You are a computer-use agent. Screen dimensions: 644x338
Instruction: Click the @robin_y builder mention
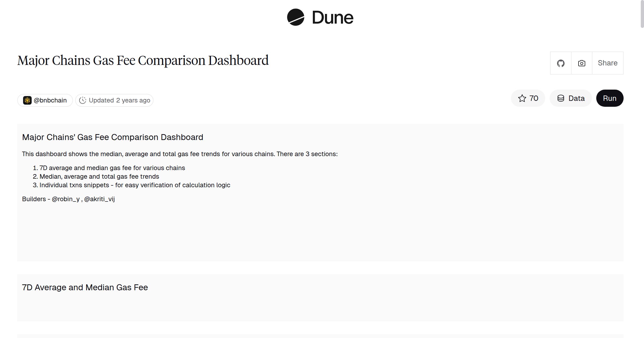tap(65, 199)
